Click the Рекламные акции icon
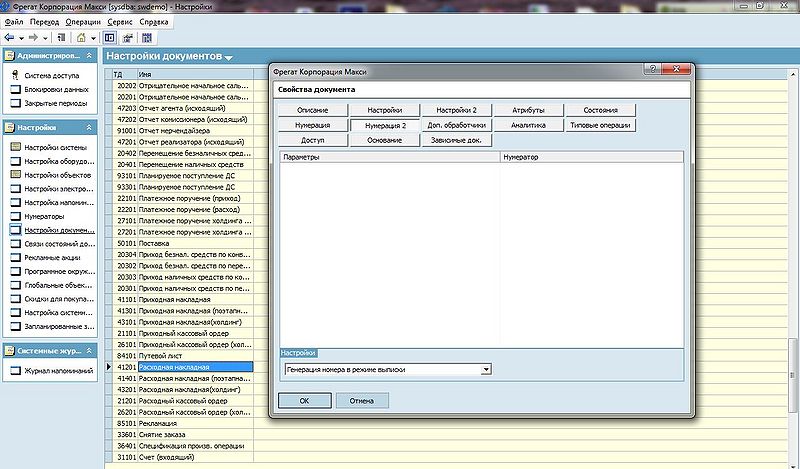The width and height of the screenshot is (800, 469). coord(15,257)
